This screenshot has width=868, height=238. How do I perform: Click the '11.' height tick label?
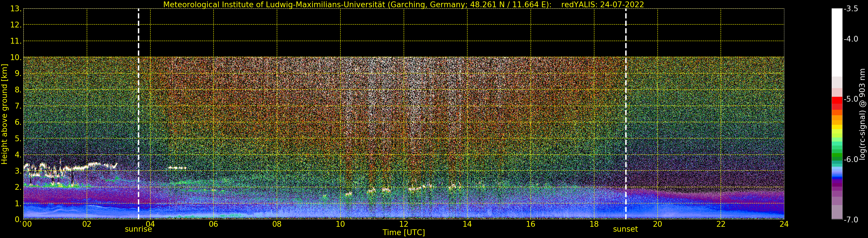[x=16, y=41]
